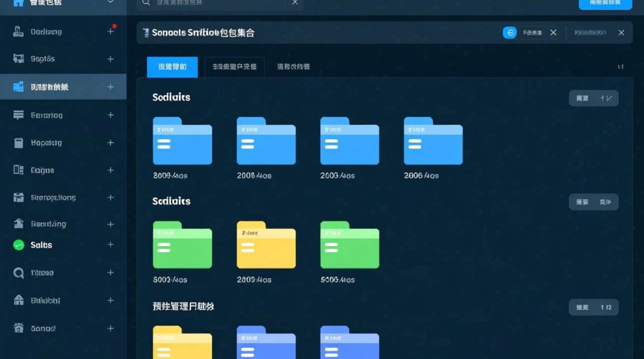
Task: Expand Eanutrtog with its plus button
Action: pos(111,115)
